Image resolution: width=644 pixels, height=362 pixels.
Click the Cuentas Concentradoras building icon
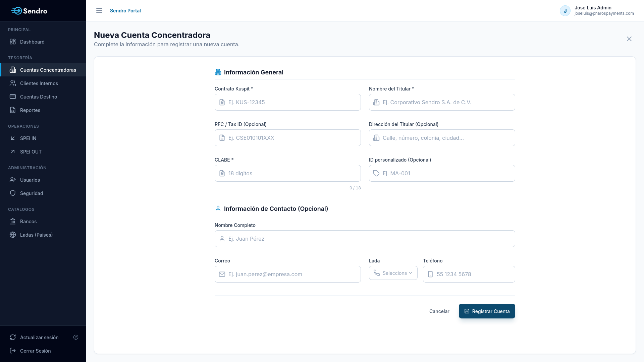click(x=13, y=70)
